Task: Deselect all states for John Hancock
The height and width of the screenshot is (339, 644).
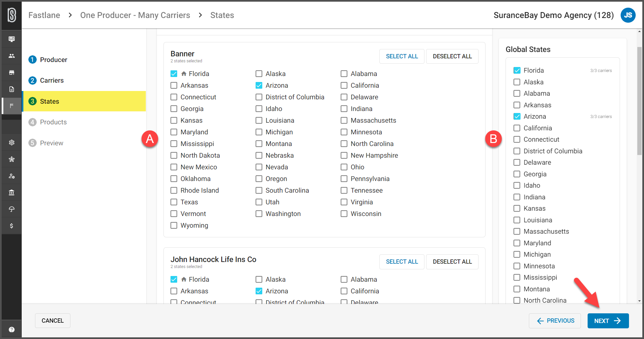Action: [452, 262]
